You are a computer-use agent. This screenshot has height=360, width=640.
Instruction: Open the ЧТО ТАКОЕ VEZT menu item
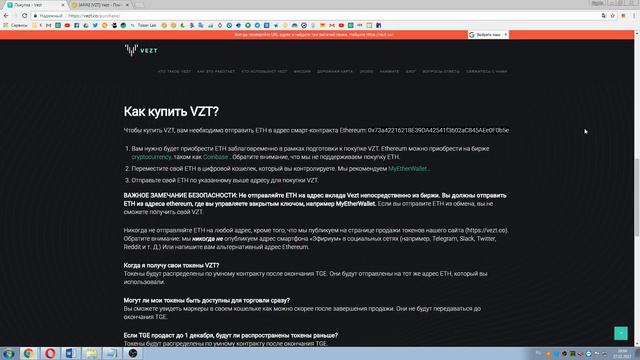click(174, 71)
